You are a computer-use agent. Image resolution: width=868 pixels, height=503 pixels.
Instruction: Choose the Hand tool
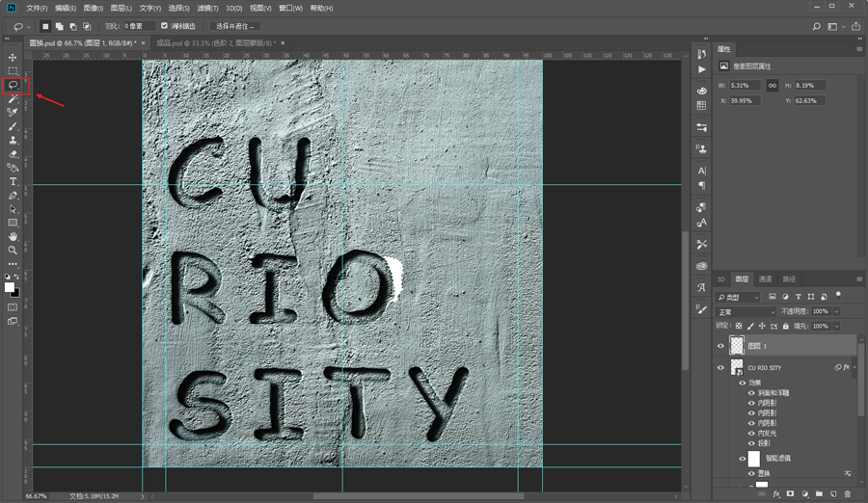[x=14, y=236]
